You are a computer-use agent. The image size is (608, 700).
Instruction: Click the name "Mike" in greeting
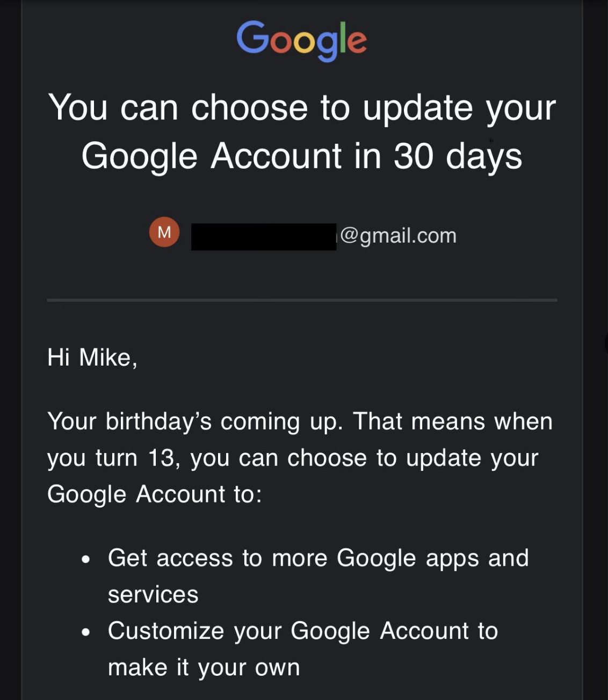(105, 358)
